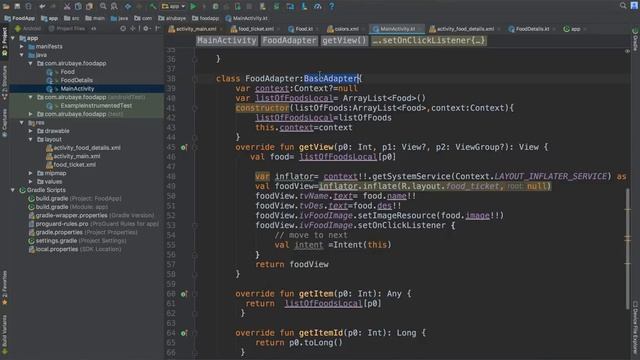Collapse the java folder node
The width and height of the screenshot is (640, 360).
point(22,55)
